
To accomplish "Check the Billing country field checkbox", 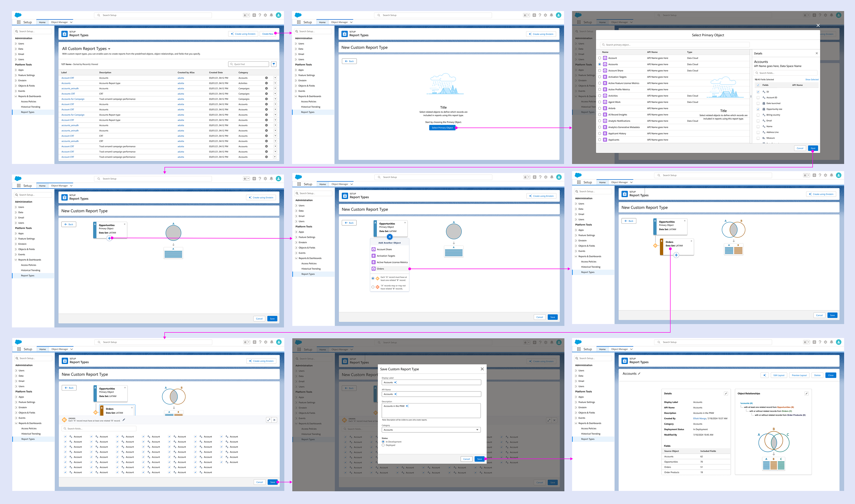I will (x=758, y=115).
